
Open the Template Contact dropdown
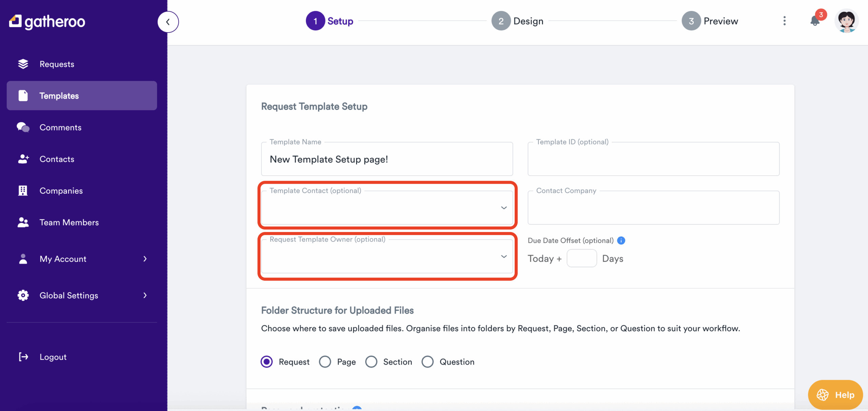[387, 208]
